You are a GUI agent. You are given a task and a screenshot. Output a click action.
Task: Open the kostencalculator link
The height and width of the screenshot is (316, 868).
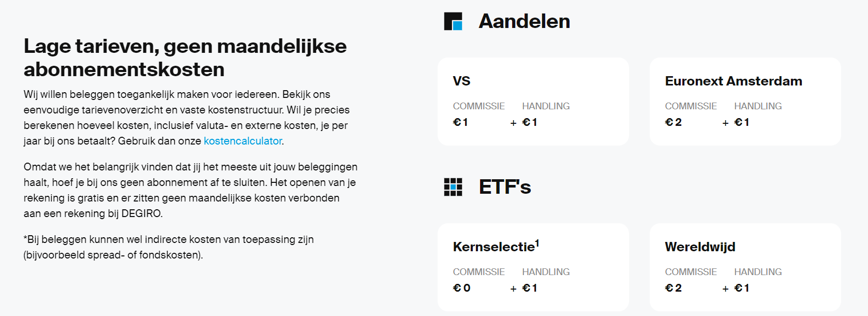pyautogui.click(x=243, y=141)
